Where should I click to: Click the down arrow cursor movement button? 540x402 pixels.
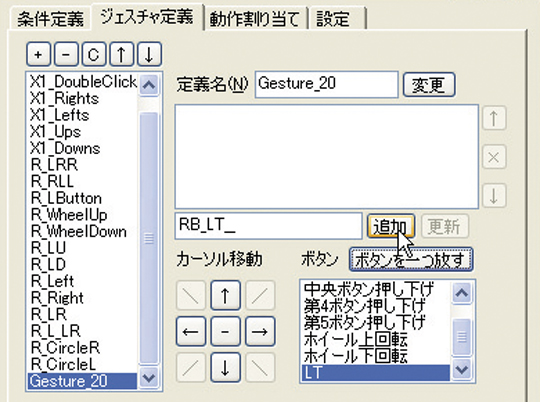(225, 368)
